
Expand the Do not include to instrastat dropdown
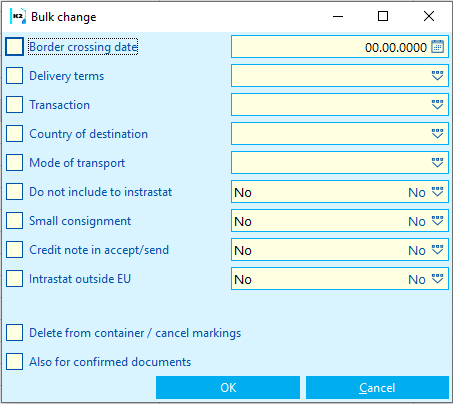[437, 192]
